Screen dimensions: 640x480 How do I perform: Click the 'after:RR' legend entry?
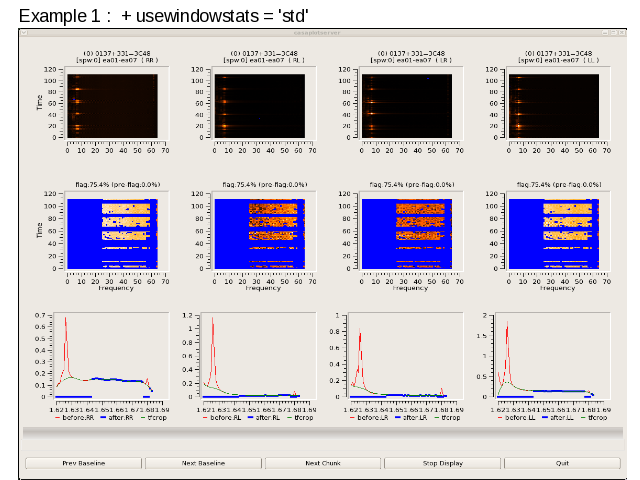coord(118,418)
